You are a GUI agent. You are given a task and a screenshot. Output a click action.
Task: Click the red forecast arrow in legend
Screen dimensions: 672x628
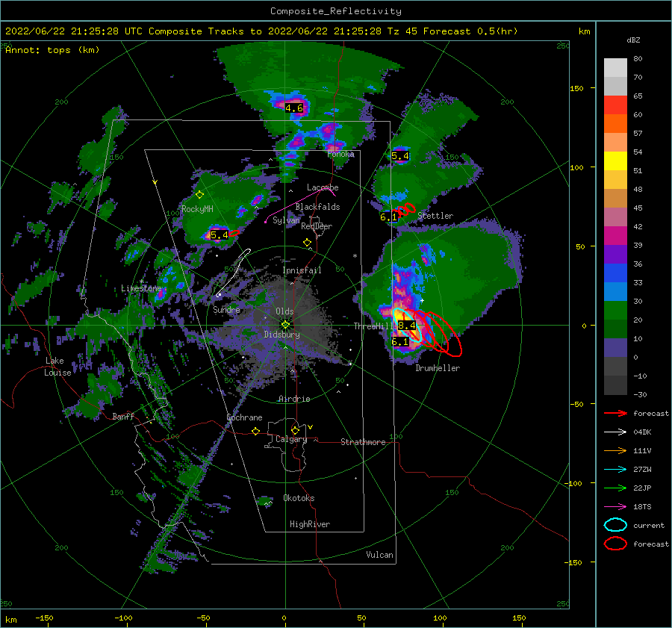tap(615, 413)
